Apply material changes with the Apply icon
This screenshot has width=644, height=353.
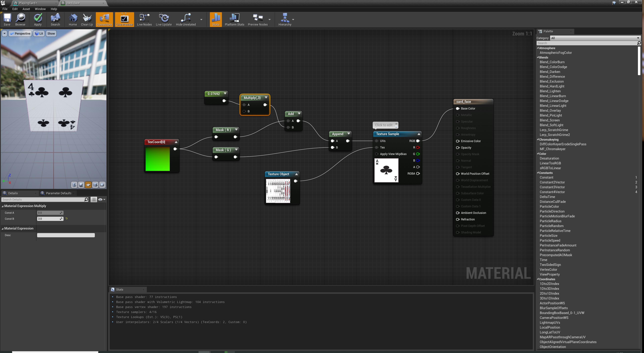(x=38, y=19)
